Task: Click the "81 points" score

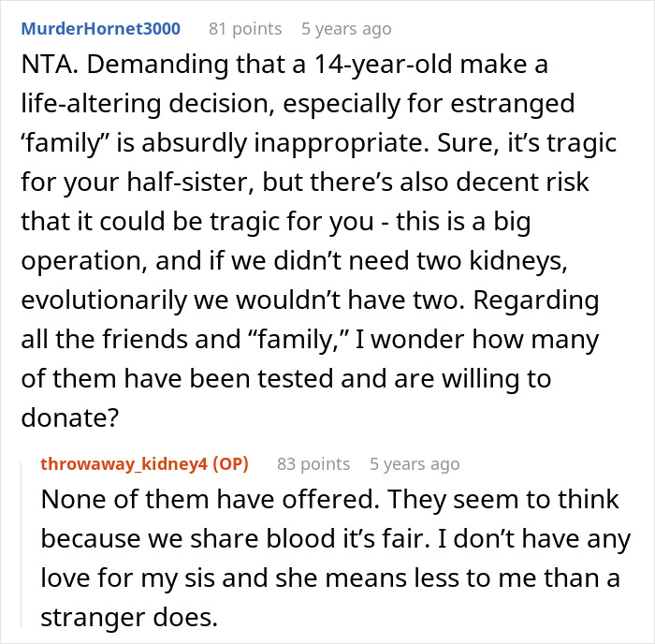Action: [x=244, y=29]
